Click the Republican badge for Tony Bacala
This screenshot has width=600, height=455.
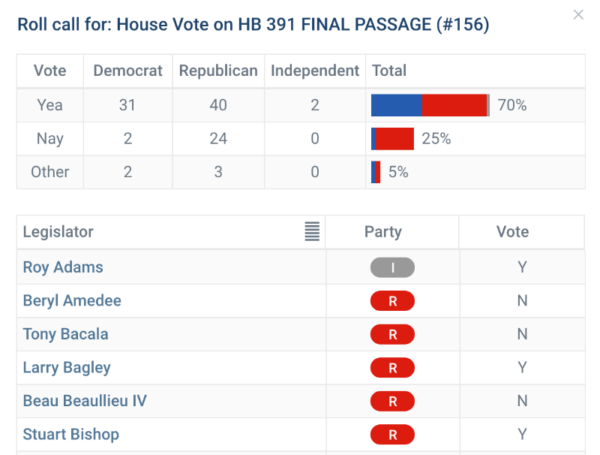coord(392,334)
